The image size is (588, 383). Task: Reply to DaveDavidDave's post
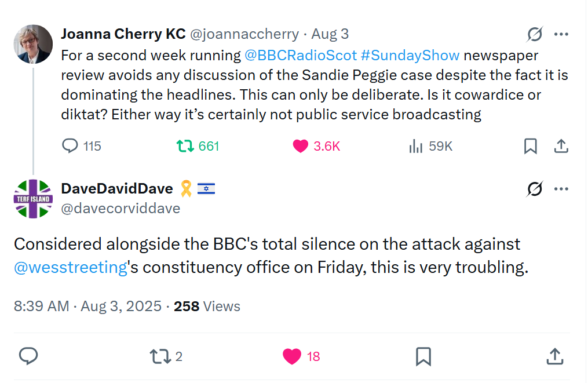click(x=28, y=356)
